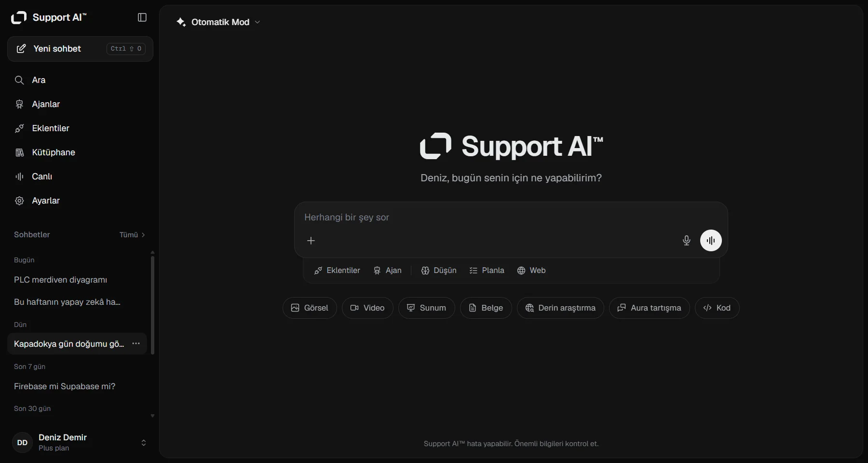Viewport: 868px width, 463px height.
Task: Select the Görsel image chip
Action: point(310,308)
